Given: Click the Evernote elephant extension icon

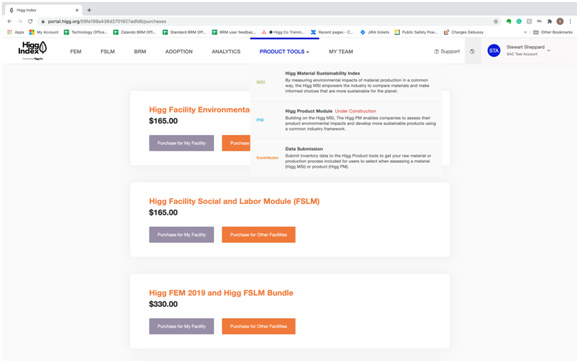Looking at the screenshot, I should pyautogui.click(x=508, y=21).
